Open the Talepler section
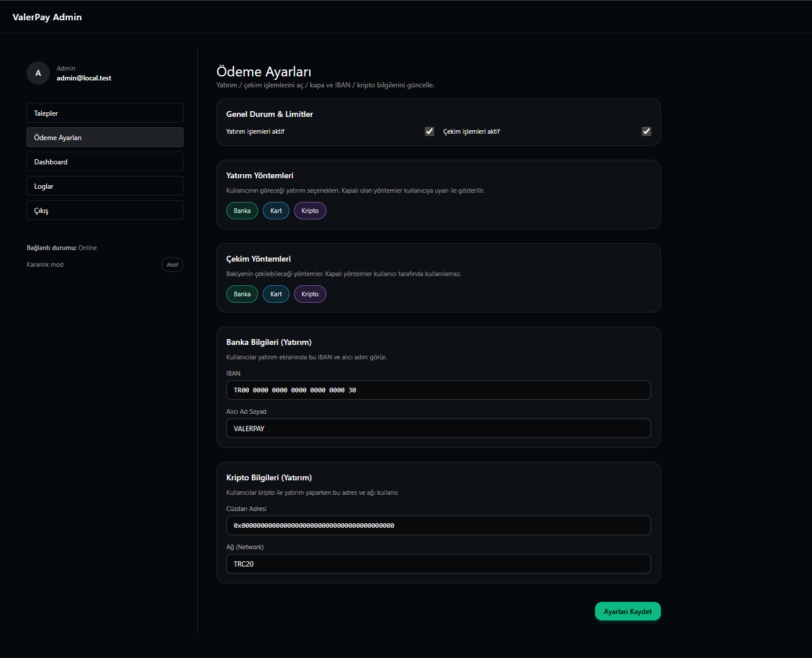Viewport: 812px width, 658px height. tap(104, 113)
